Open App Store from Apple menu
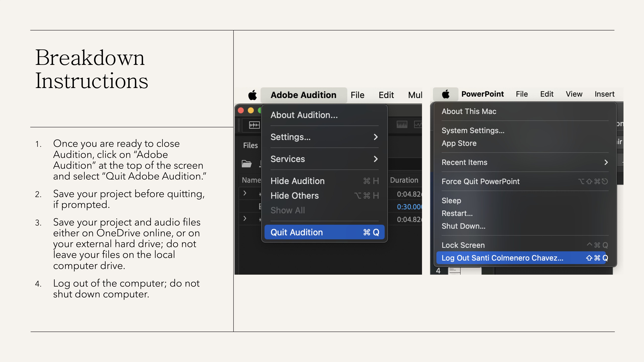The image size is (644, 362). (525, 143)
